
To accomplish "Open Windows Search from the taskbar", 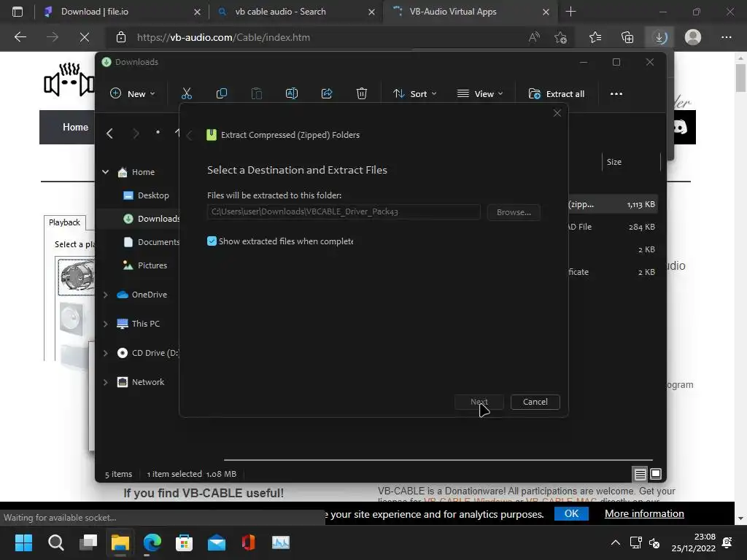I will (x=55, y=542).
